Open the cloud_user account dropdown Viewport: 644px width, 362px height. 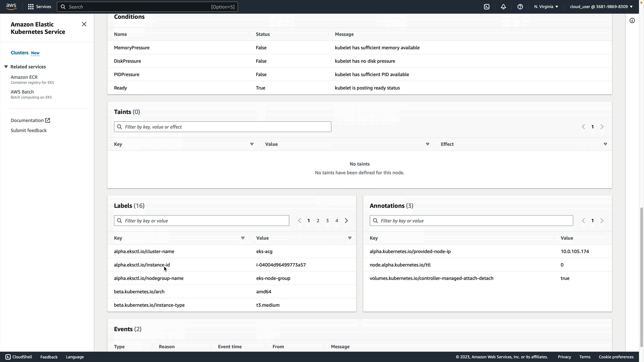(x=601, y=7)
